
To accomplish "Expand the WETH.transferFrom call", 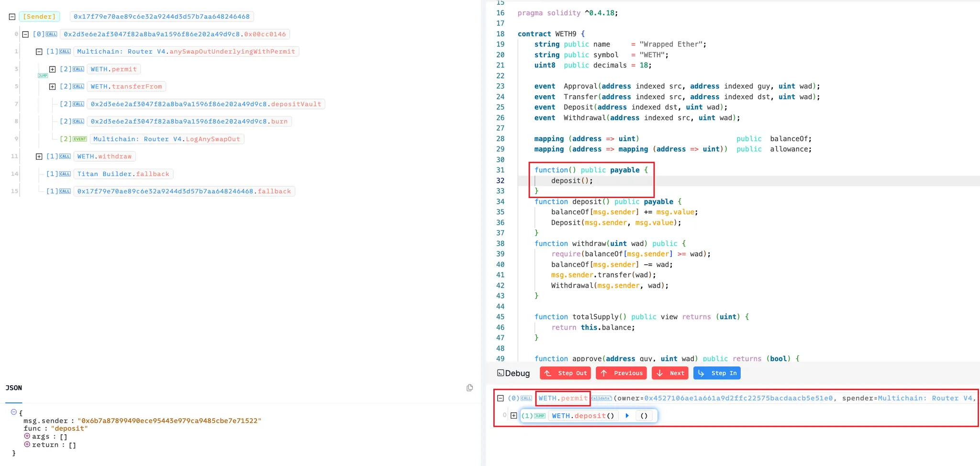I will 53,87.
